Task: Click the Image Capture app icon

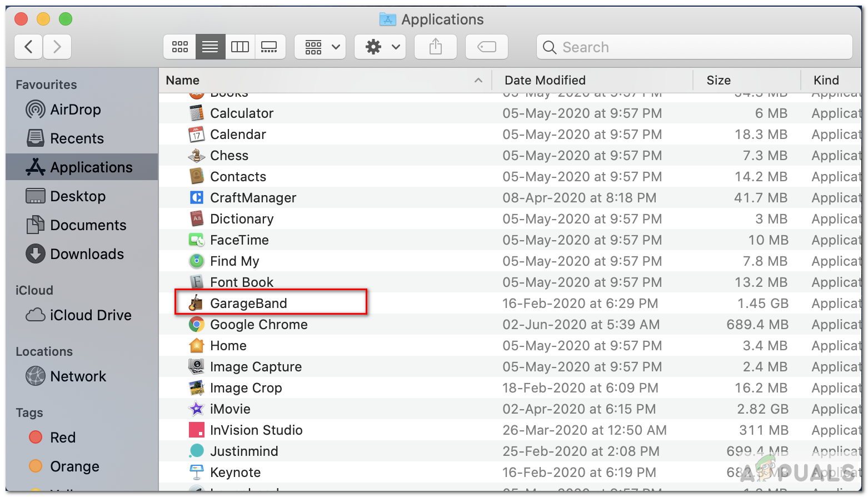Action: (x=197, y=366)
